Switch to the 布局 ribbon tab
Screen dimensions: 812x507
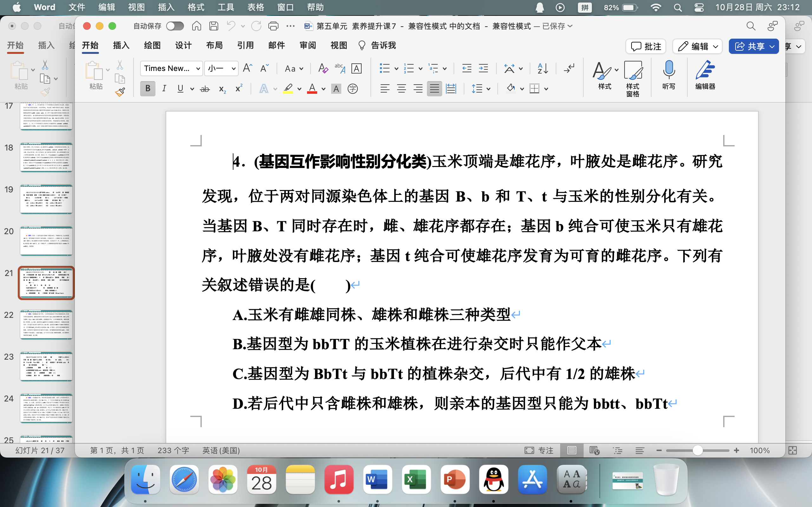214,45
